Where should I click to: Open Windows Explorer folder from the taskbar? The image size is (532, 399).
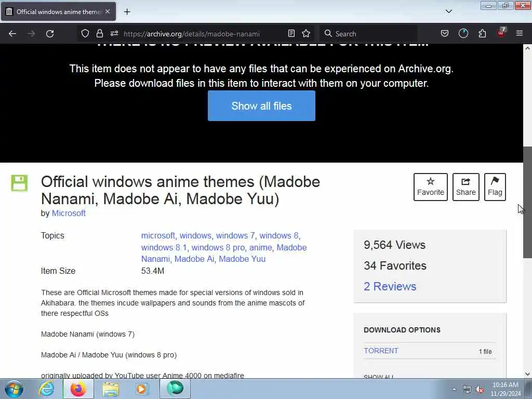tap(111, 389)
